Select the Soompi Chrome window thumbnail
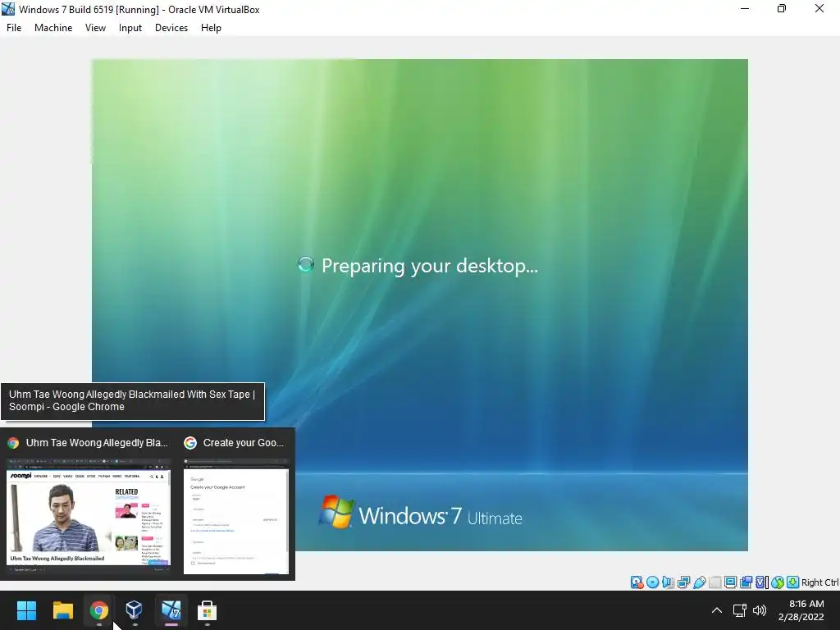The height and width of the screenshot is (630, 840). (x=89, y=518)
